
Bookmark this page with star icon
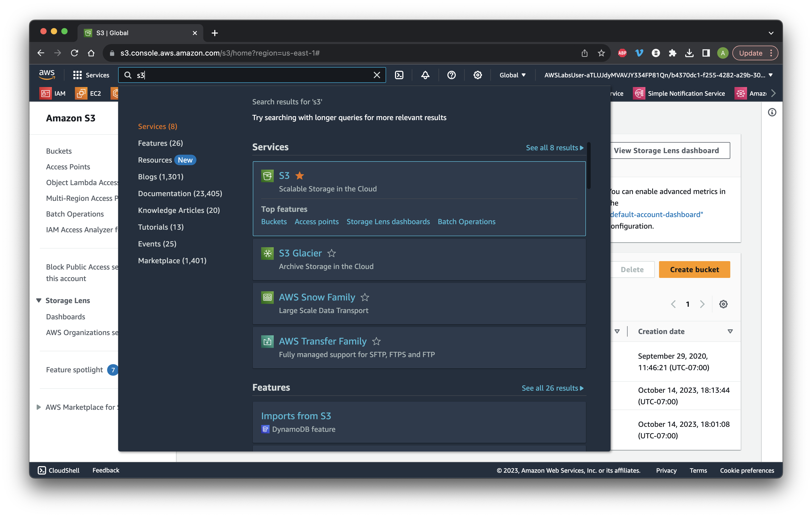601,53
